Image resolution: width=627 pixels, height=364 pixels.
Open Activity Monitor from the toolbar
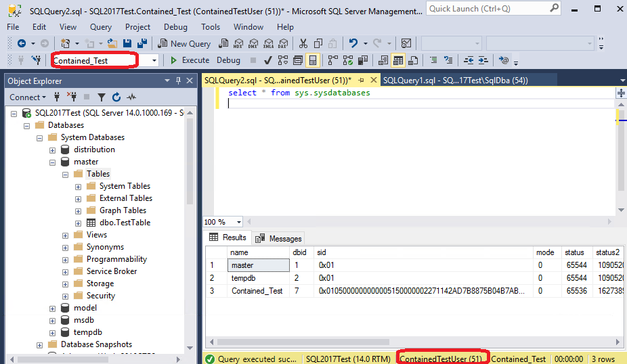[406, 43]
